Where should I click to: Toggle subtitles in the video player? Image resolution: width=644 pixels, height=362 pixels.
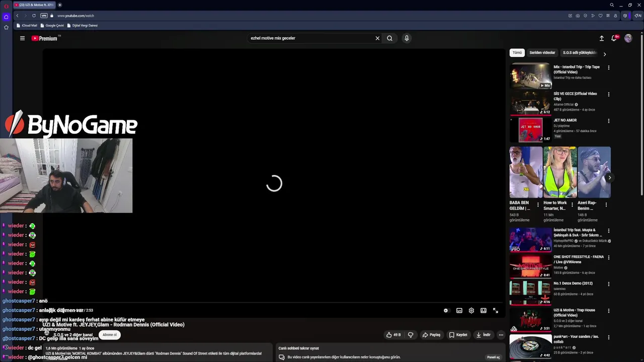pos(459,311)
